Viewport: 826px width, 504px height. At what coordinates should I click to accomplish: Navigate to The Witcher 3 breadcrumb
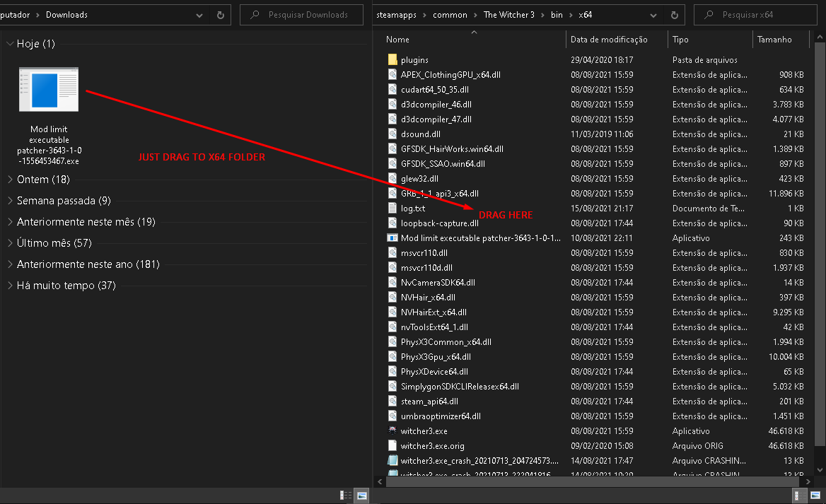(509, 15)
